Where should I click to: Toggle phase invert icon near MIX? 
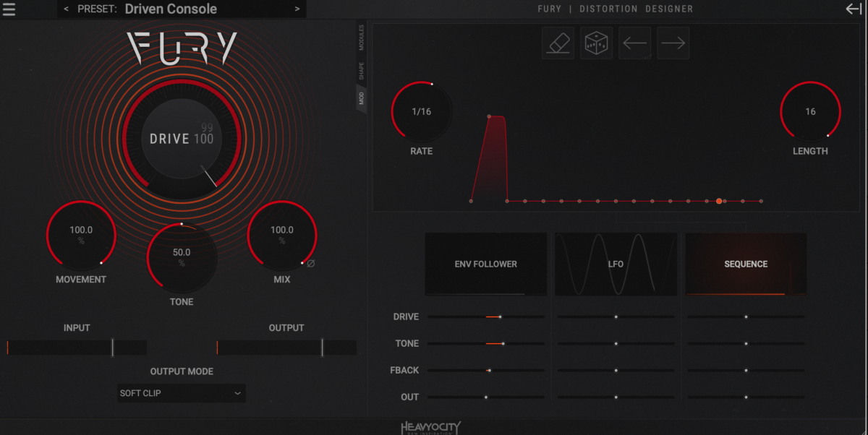coord(311,264)
